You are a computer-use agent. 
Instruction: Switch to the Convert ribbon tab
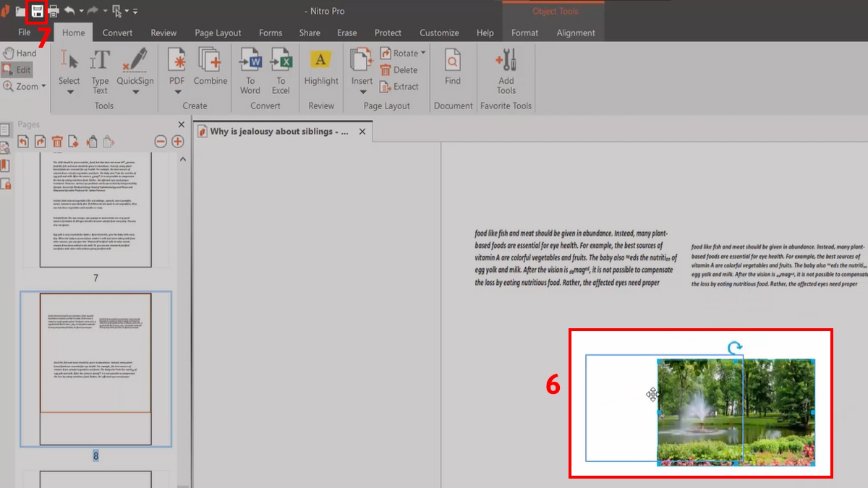coord(117,33)
